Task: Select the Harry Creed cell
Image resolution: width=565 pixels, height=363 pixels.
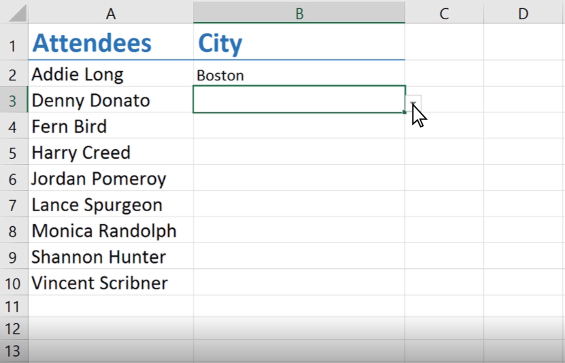Action: [111, 152]
